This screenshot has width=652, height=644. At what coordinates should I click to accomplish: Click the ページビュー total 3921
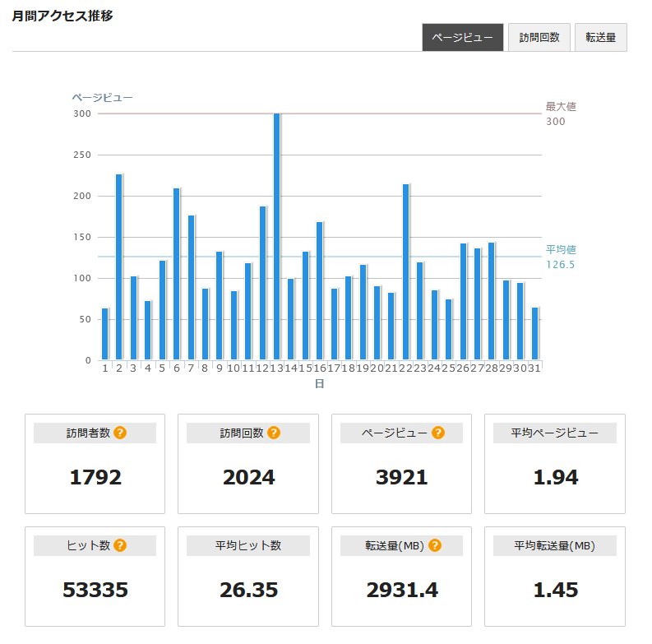point(402,477)
